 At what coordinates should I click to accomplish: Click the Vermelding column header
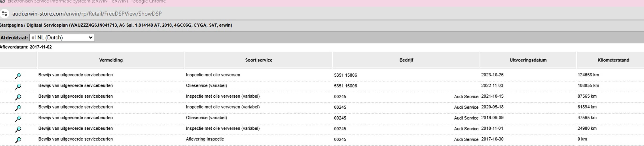111,60
